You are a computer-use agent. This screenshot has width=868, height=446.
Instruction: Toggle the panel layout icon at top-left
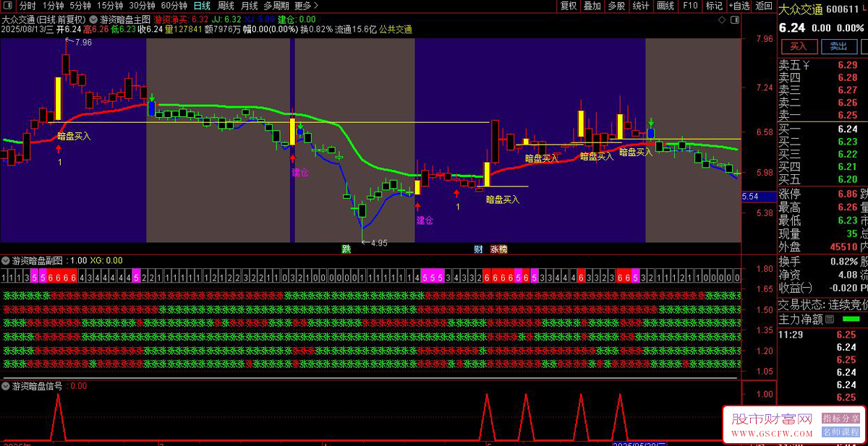(8, 6)
